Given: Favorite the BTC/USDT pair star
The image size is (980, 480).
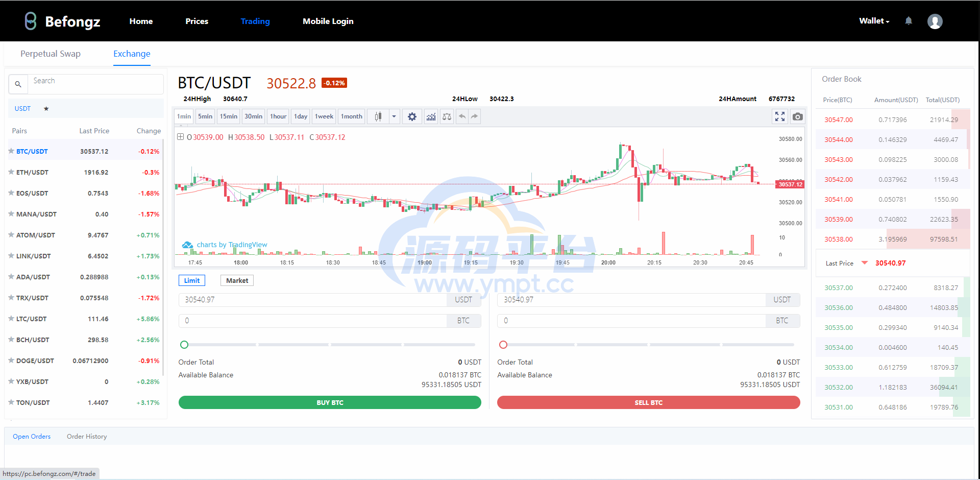Looking at the screenshot, I should (11, 151).
